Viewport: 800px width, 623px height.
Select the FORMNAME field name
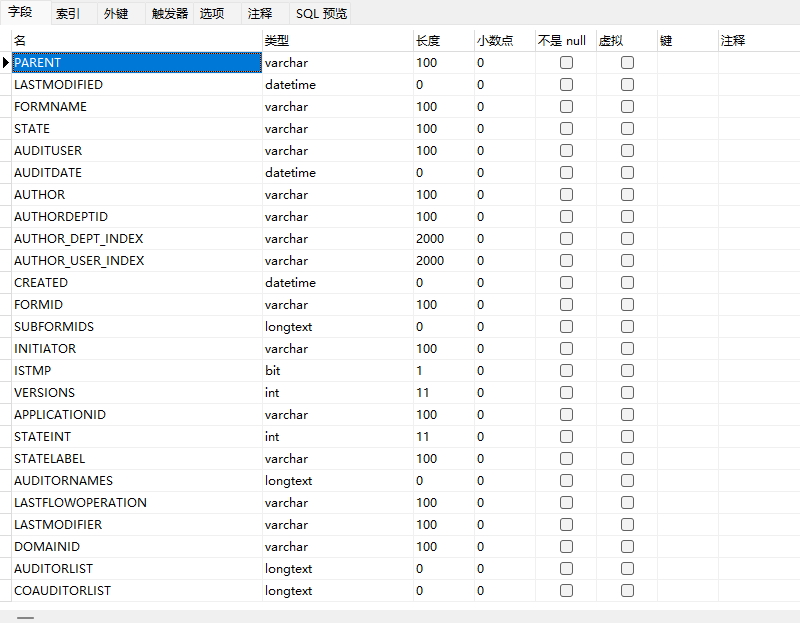point(137,107)
